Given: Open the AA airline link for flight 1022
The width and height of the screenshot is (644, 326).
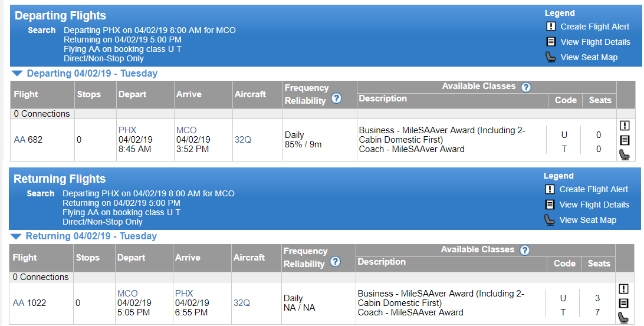Looking at the screenshot, I should pyautogui.click(x=18, y=303).
